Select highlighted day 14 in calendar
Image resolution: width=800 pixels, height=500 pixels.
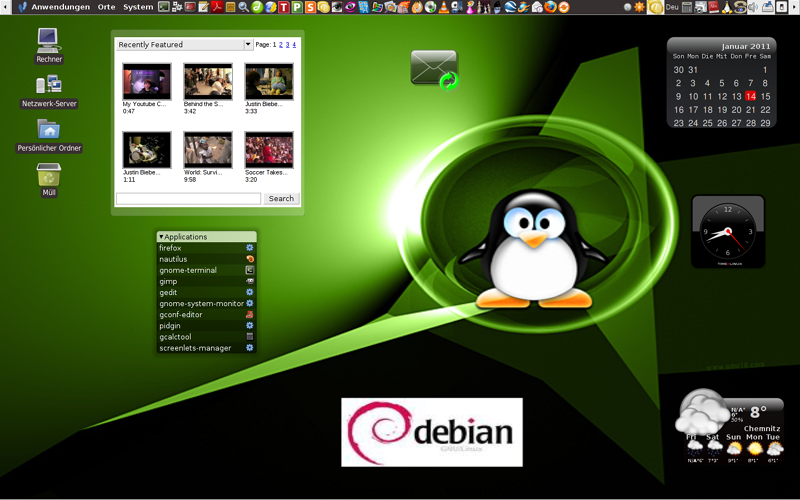point(750,96)
